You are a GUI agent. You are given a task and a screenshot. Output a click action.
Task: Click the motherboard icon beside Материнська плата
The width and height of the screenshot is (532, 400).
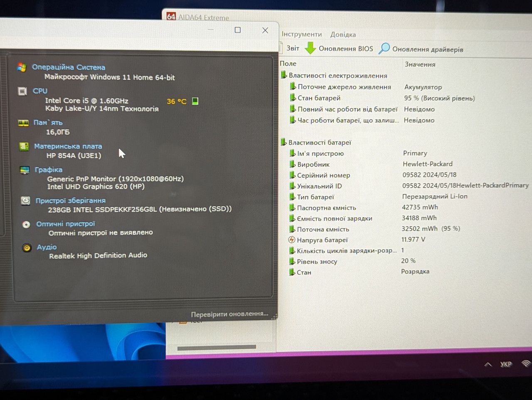point(24,146)
